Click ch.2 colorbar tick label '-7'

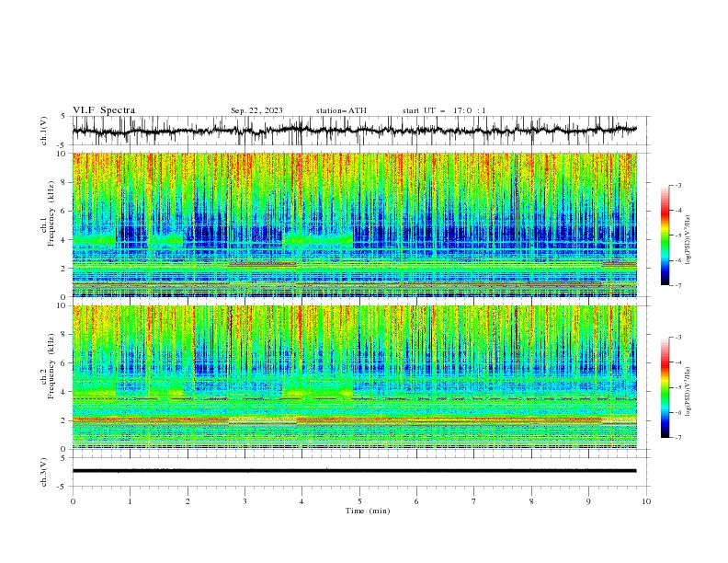click(677, 438)
